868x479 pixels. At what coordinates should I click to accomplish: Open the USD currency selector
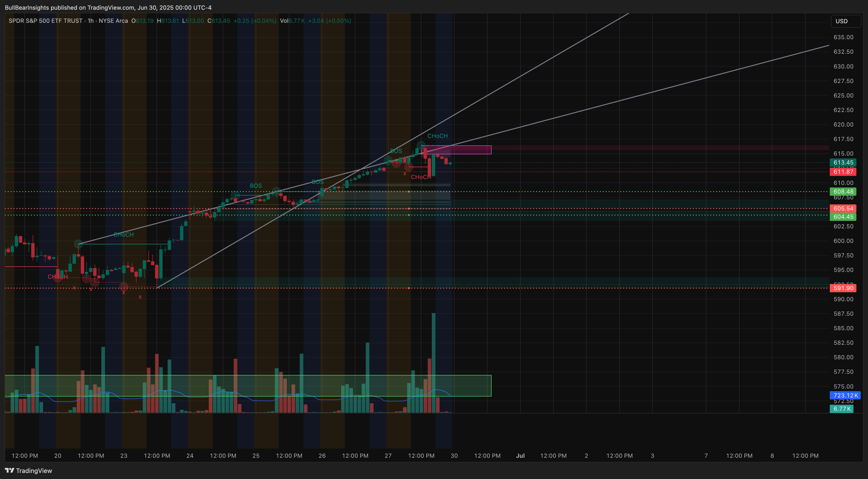pyautogui.click(x=846, y=21)
